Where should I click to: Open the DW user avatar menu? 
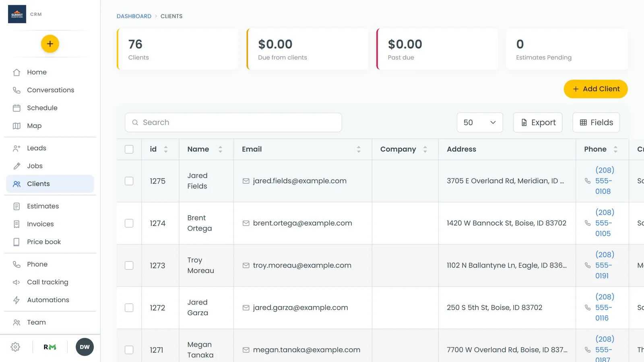coord(85,347)
